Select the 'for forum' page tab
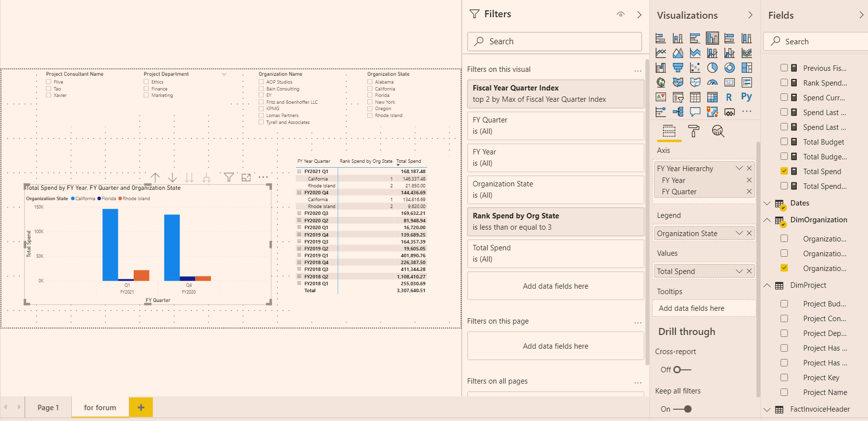 100,407
